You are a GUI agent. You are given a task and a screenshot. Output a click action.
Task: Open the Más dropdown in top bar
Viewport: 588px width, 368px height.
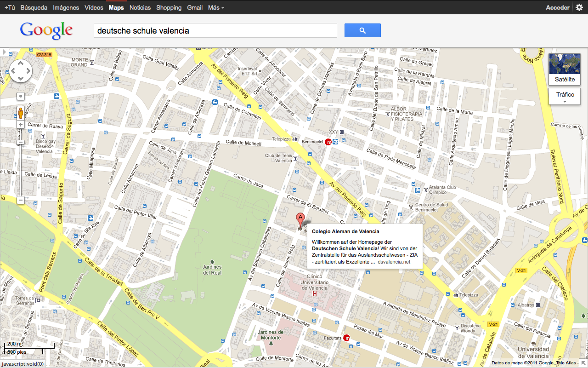point(216,8)
